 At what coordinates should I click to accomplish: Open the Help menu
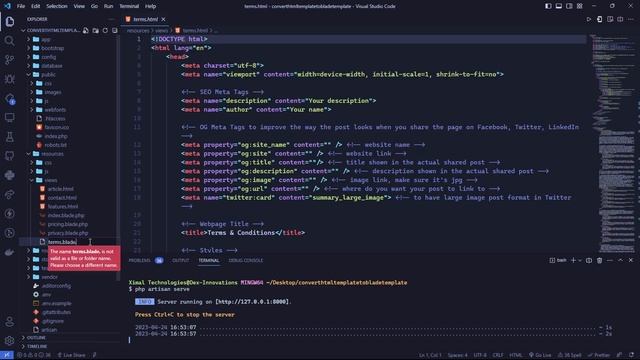[150, 6]
